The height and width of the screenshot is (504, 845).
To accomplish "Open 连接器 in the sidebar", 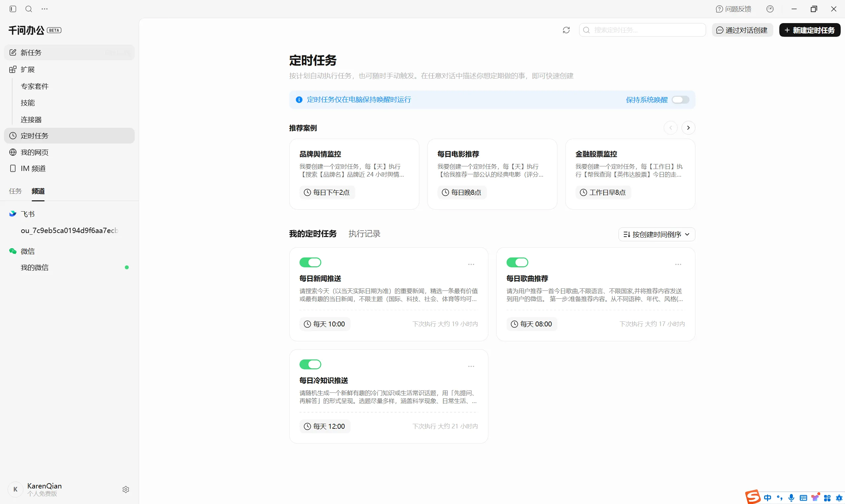I will (31, 119).
